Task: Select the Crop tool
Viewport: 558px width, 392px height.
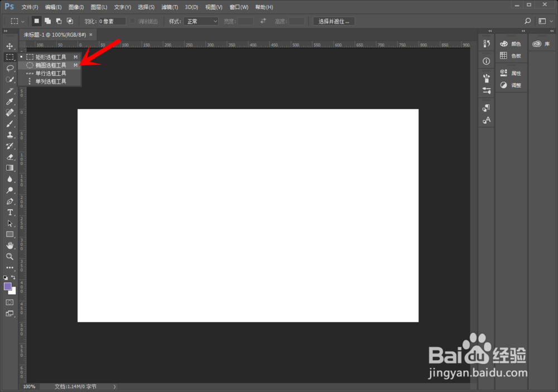Action: click(9, 90)
